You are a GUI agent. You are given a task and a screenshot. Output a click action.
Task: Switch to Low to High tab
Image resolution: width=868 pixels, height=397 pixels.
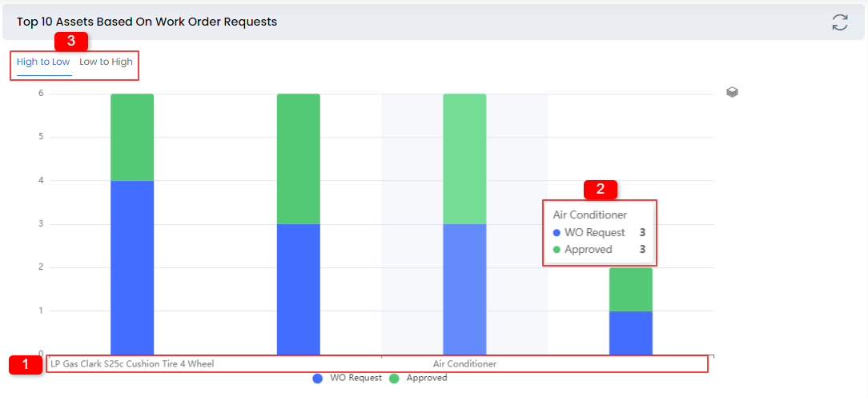(x=106, y=62)
